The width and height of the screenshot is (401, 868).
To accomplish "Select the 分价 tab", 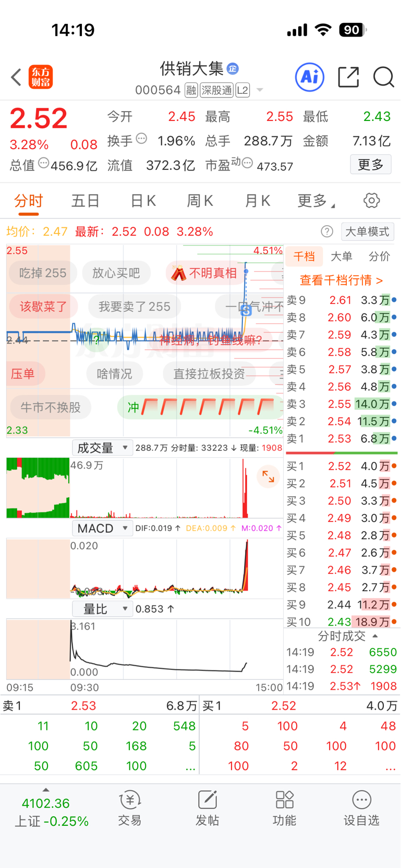I will (x=379, y=256).
